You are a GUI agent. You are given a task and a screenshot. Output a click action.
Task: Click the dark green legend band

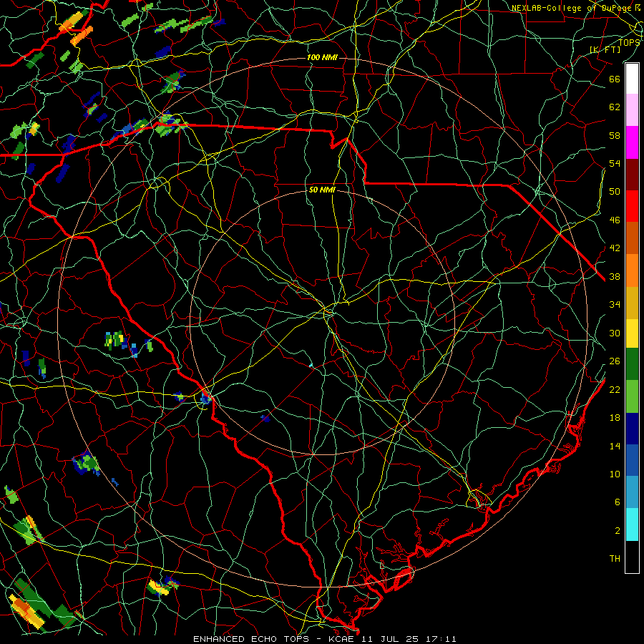pos(632,364)
